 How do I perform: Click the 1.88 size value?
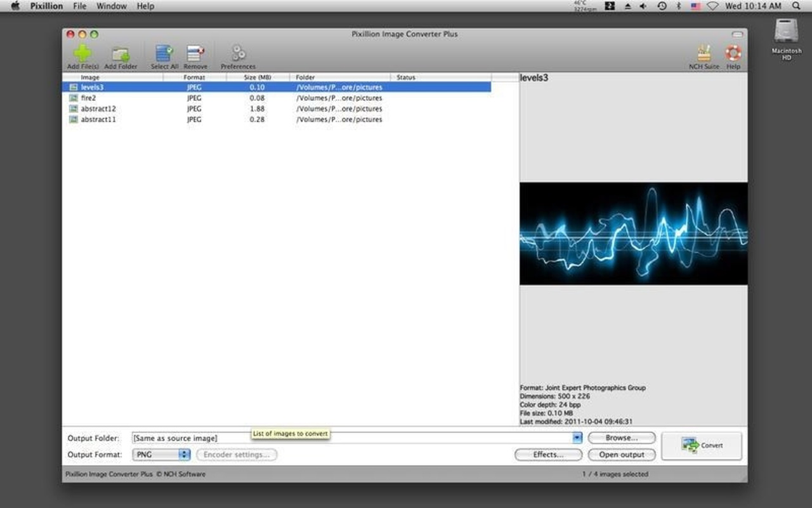pyautogui.click(x=257, y=109)
